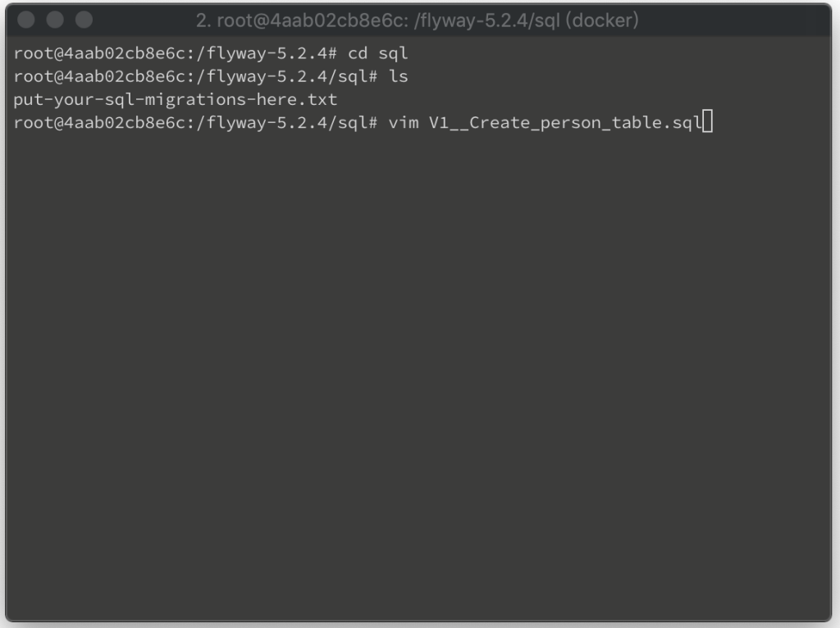Click the terminal block cursor after .sql

pyautogui.click(x=708, y=121)
